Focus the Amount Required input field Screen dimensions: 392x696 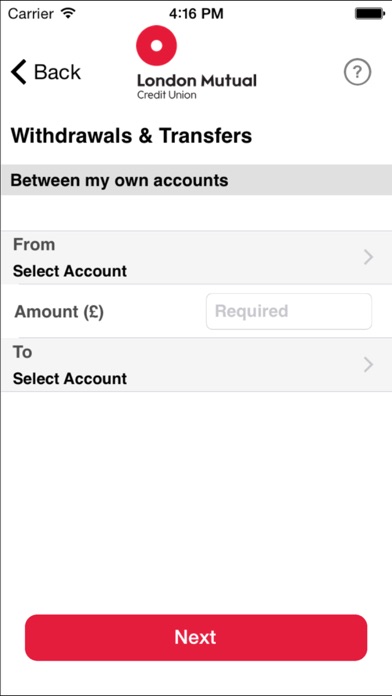tap(289, 311)
